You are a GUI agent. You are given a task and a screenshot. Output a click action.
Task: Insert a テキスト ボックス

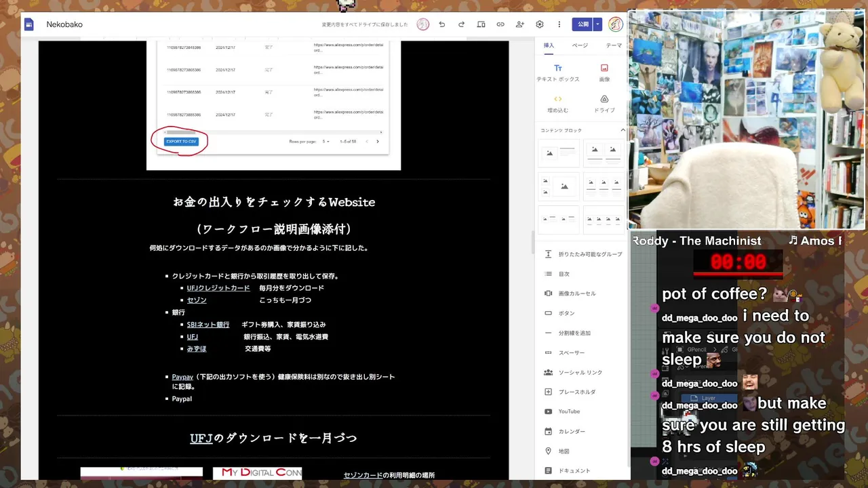pos(558,73)
